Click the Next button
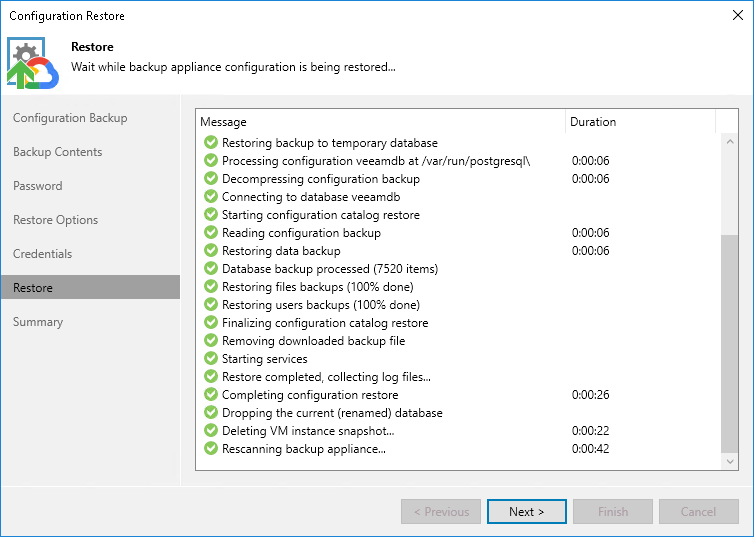Viewport: 754px width, 537px height. tap(527, 512)
